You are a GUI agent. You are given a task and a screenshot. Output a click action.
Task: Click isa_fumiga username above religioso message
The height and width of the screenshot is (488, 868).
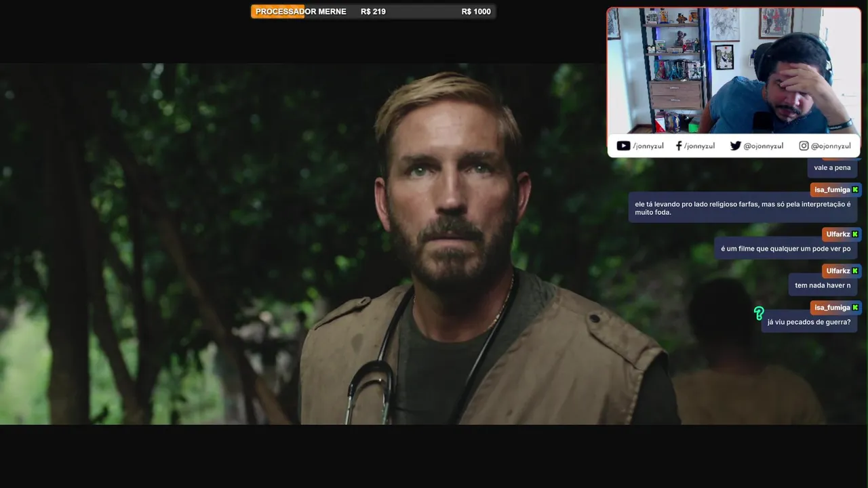coord(832,190)
